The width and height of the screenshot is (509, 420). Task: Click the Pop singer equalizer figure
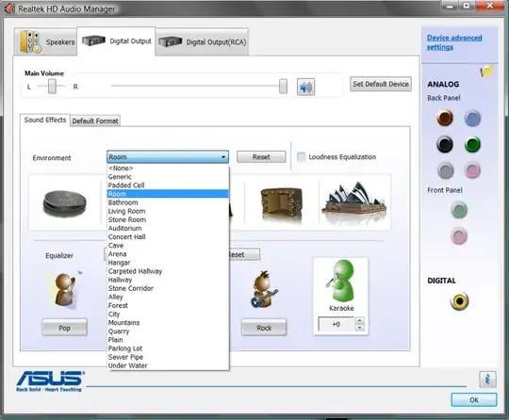click(64, 290)
